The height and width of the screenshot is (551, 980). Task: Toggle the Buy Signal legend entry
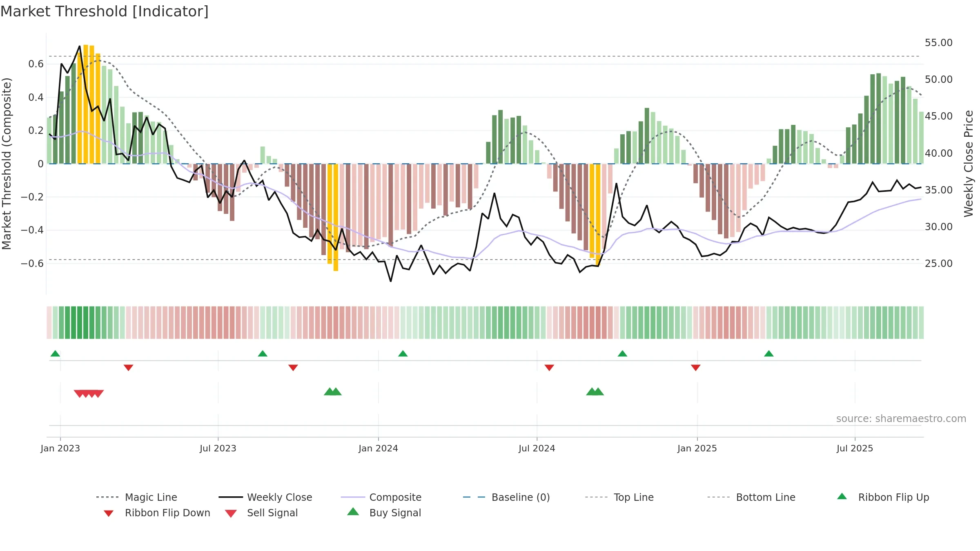pyautogui.click(x=384, y=513)
